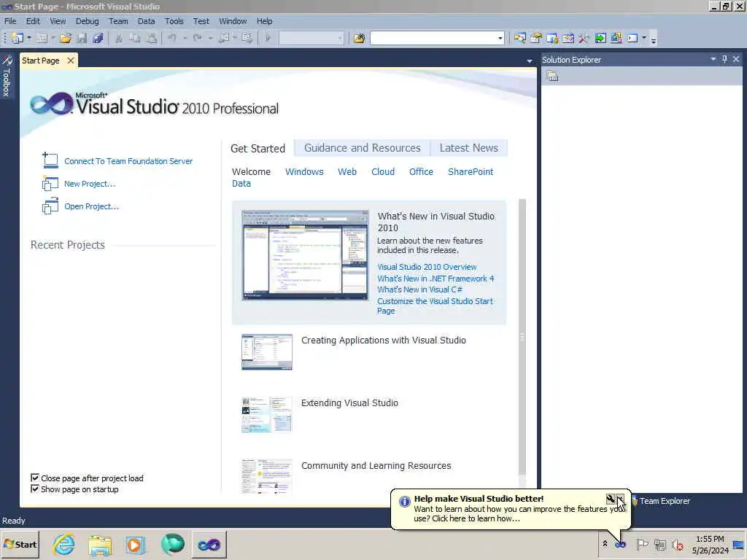Image resolution: width=747 pixels, height=560 pixels.
Task: Click the Open Project... link
Action: [x=91, y=206]
